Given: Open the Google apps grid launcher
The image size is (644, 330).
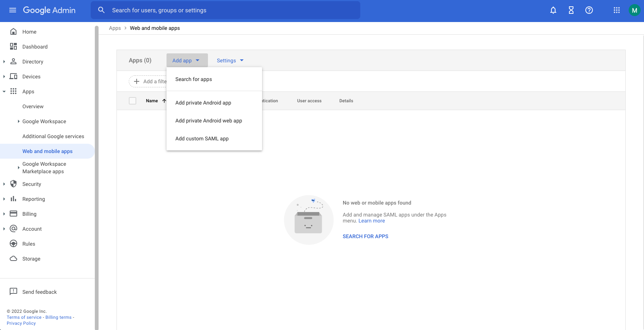Looking at the screenshot, I should (616, 10).
